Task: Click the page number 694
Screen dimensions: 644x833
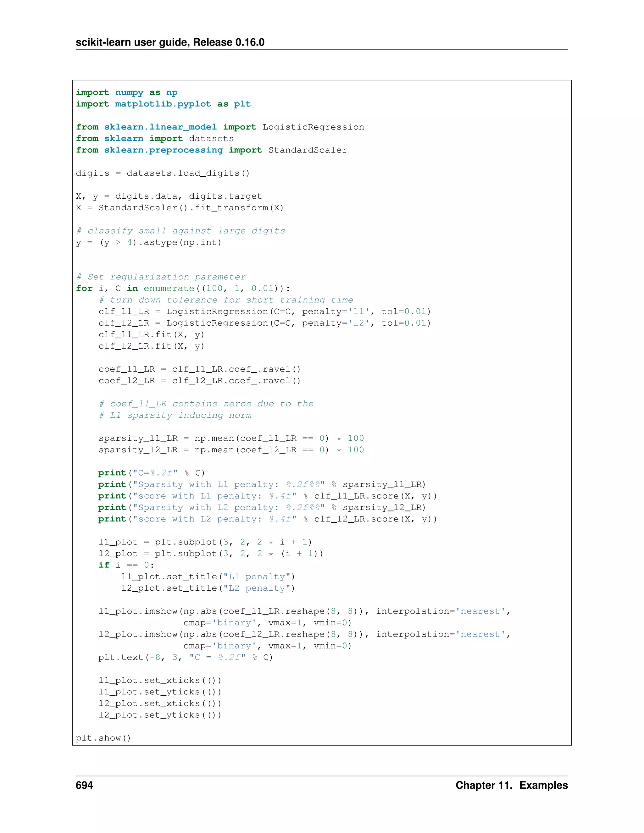Action: (x=84, y=785)
